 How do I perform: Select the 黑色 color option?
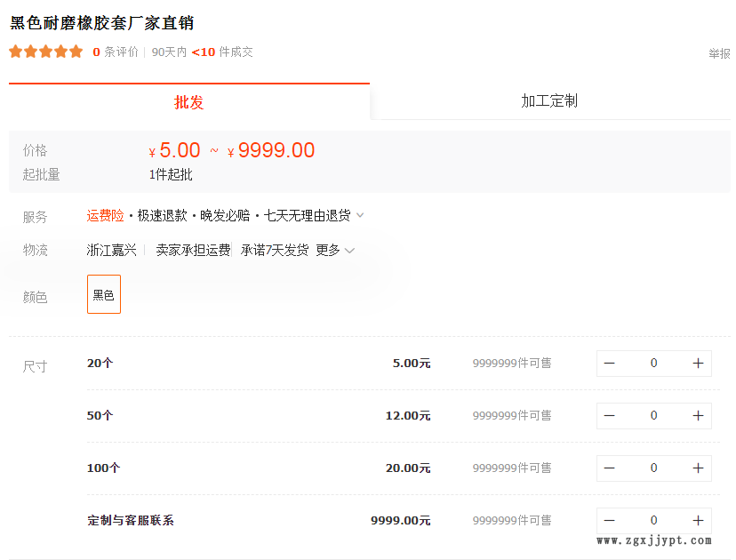(104, 295)
